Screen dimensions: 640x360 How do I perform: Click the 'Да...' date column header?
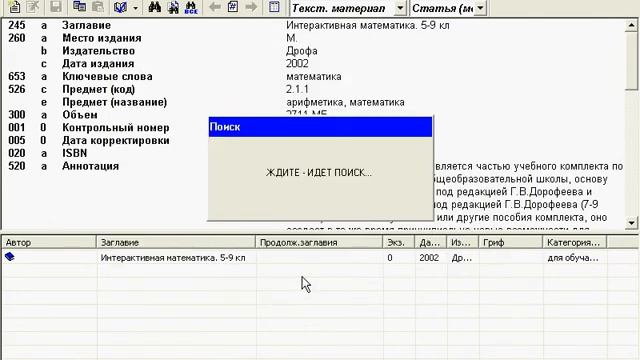click(x=431, y=242)
